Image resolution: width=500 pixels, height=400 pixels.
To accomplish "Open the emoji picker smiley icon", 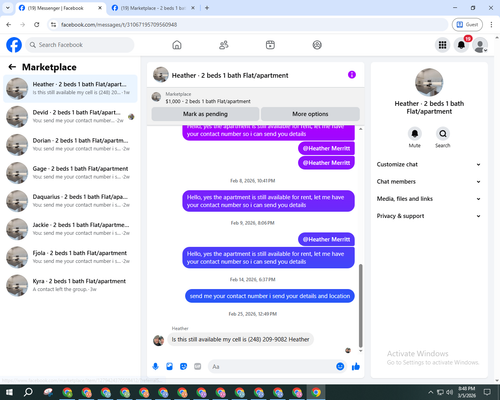I will coord(340,366).
